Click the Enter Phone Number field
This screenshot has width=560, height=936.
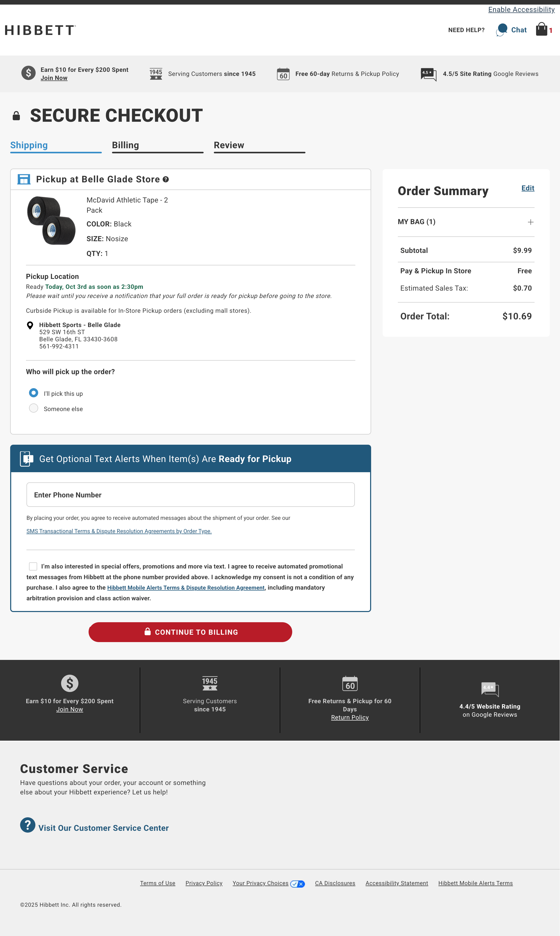190,495
